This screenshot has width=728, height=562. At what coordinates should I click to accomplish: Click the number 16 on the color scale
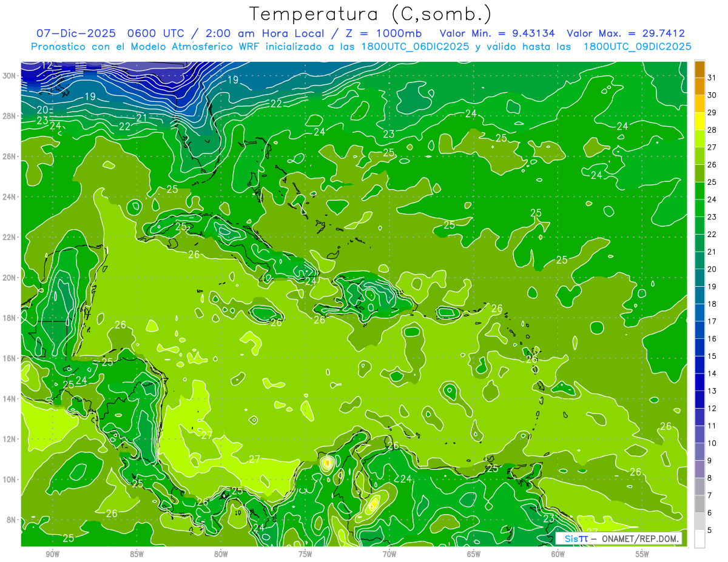(712, 338)
